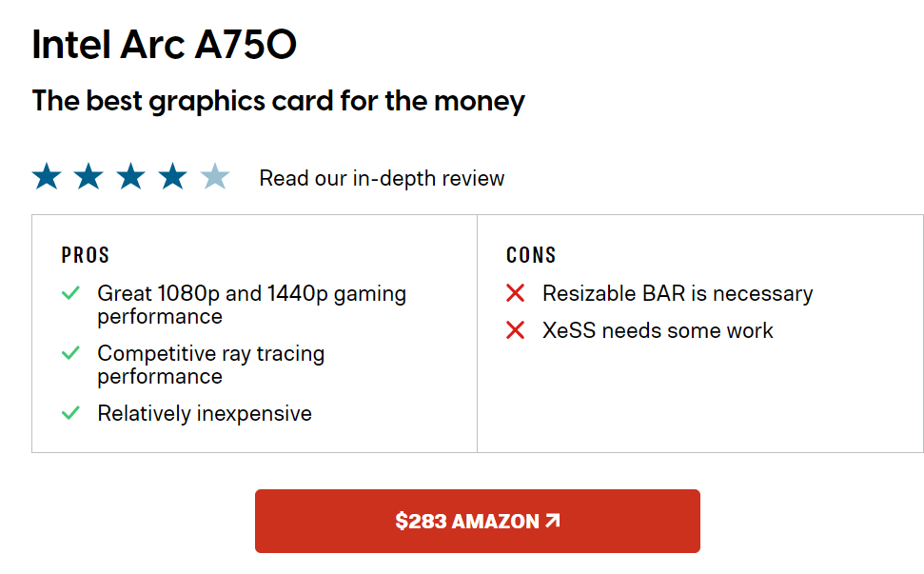Click the fifth faded rating star
Viewport: 924px width, 574px height.
(215, 177)
